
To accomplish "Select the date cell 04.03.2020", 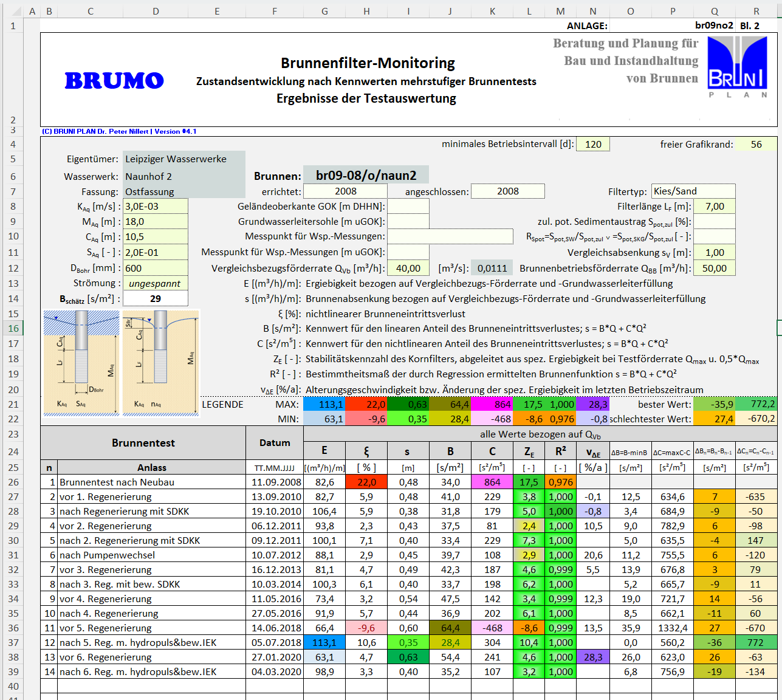I will pyautogui.click(x=275, y=671).
